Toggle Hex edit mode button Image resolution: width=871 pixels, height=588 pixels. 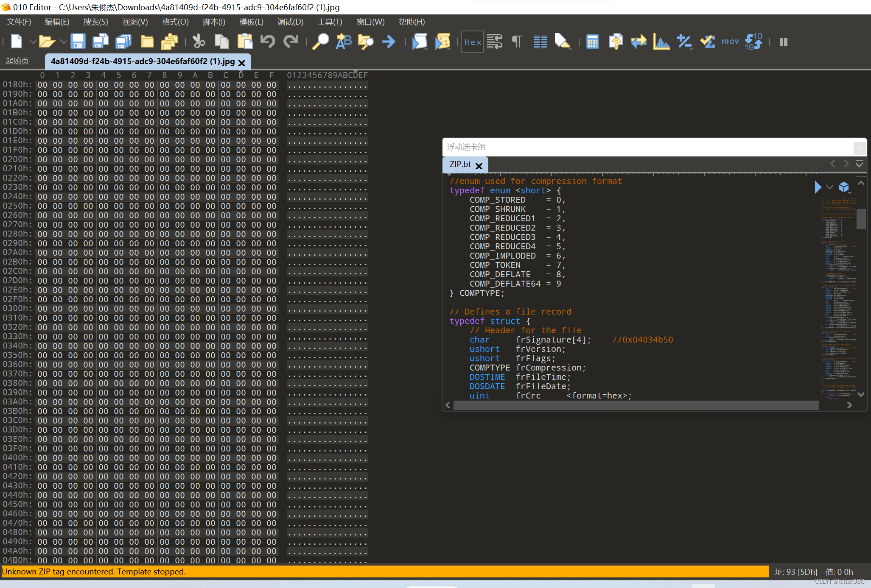point(472,42)
